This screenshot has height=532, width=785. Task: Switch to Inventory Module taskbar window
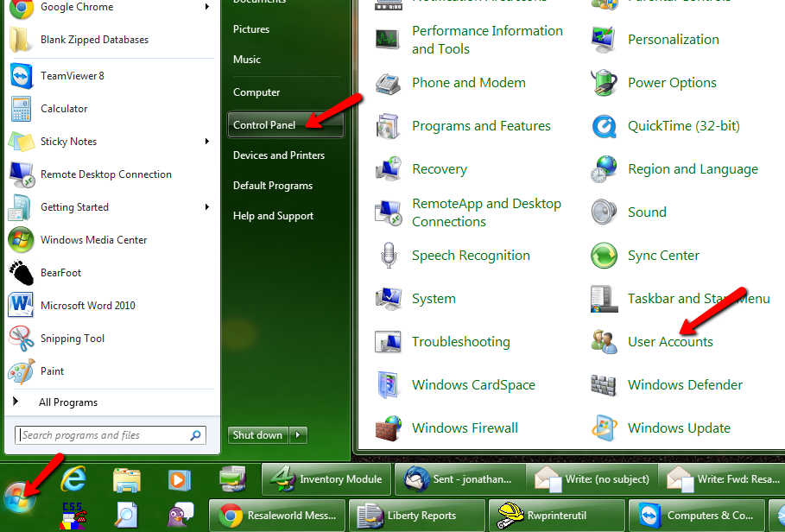326,479
